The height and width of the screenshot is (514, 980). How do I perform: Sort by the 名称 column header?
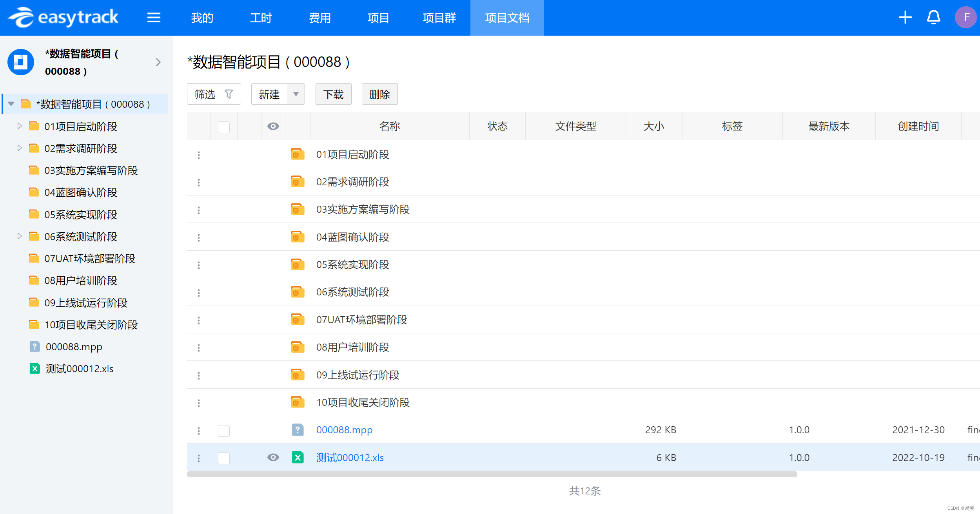(390, 126)
